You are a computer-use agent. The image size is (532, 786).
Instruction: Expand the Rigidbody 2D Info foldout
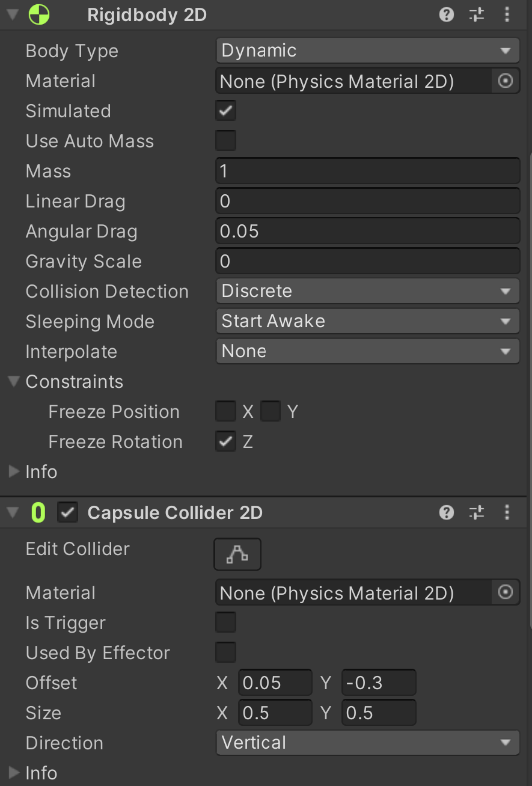[x=13, y=471]
